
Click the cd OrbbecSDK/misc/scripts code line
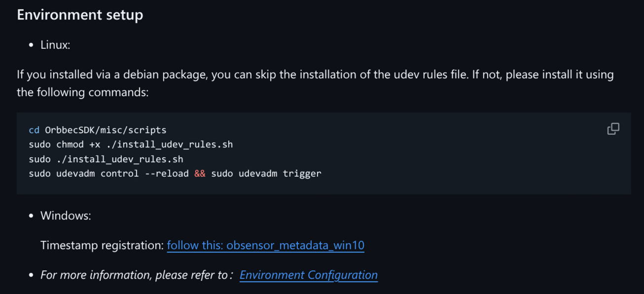(x=98, y=130)
